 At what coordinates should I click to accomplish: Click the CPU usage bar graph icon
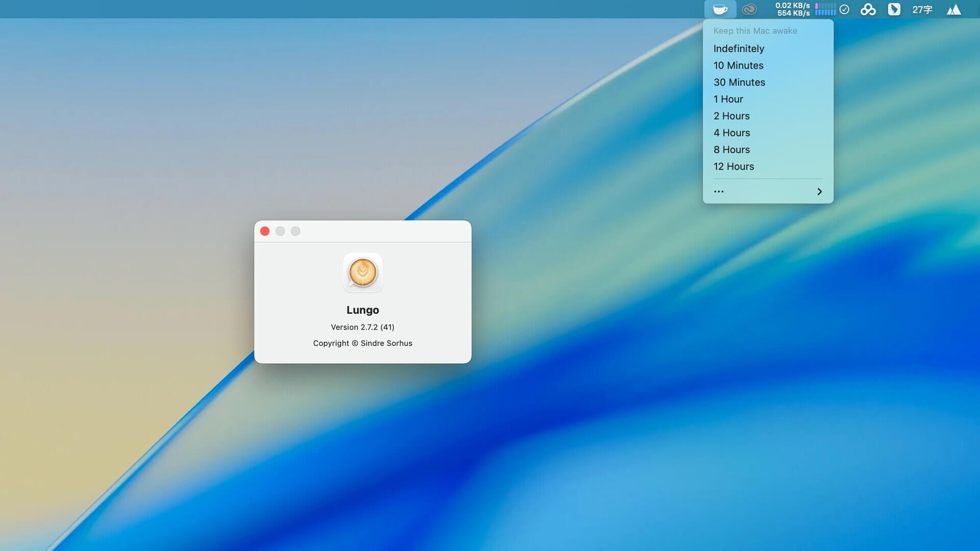(x=825, y=9)
